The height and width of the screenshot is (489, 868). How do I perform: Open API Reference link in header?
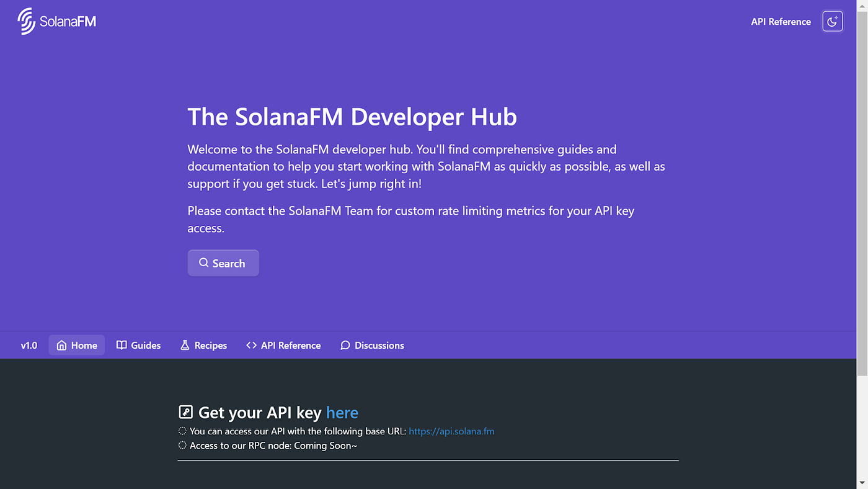[781, 21]
